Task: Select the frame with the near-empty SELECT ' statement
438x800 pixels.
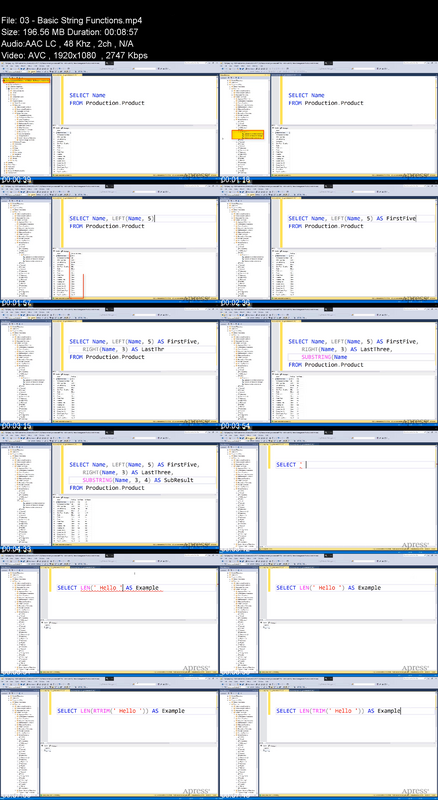Action: pyautogui.click(x=328, y=491)
